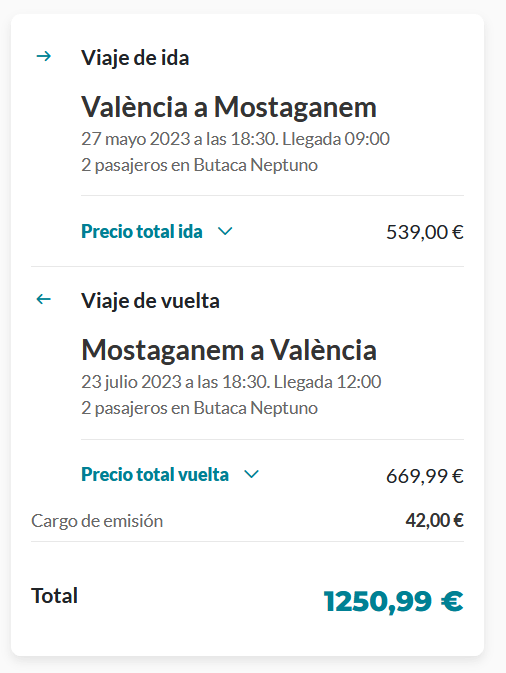Click the Total label
This screenshot has width=506, height=673.
[x=55, y=596]
